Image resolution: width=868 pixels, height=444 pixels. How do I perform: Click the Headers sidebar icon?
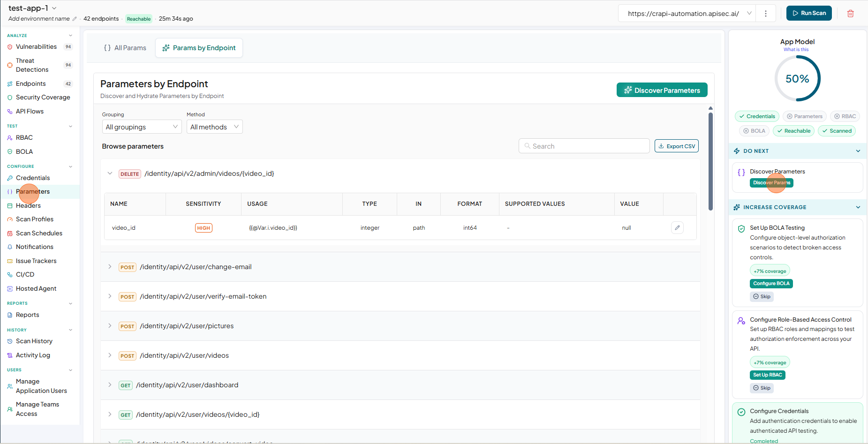pyautogui.click(x=10, y=206)
